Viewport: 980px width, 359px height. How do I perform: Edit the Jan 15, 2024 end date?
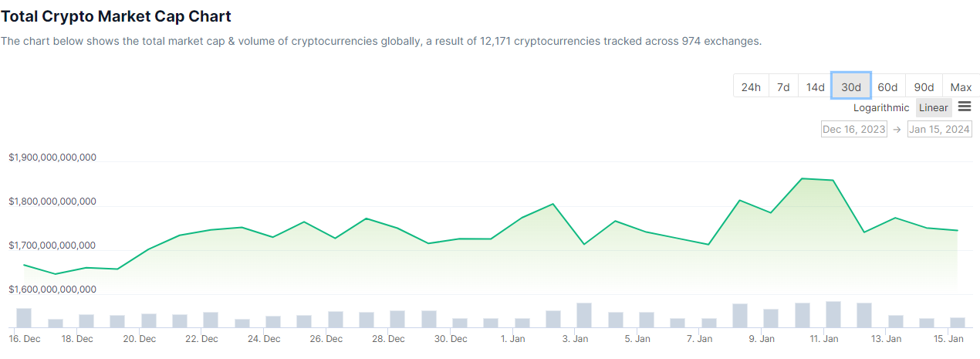tap(939, 129)
